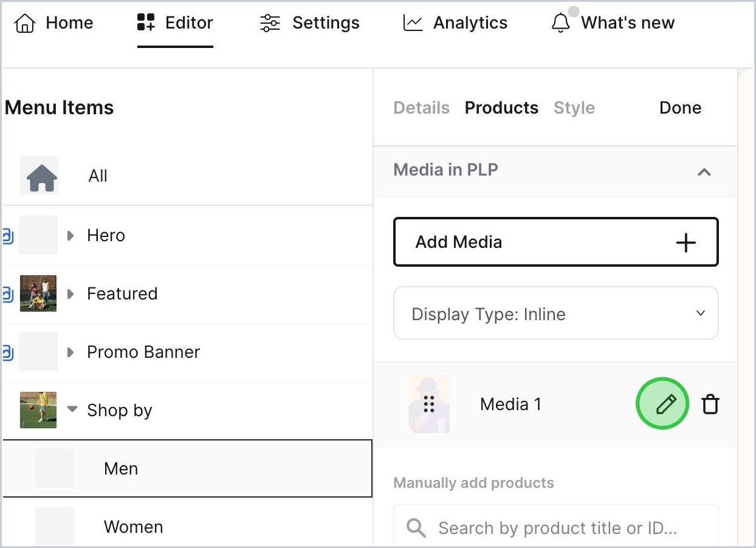Go to Home in top navigation

53,23
